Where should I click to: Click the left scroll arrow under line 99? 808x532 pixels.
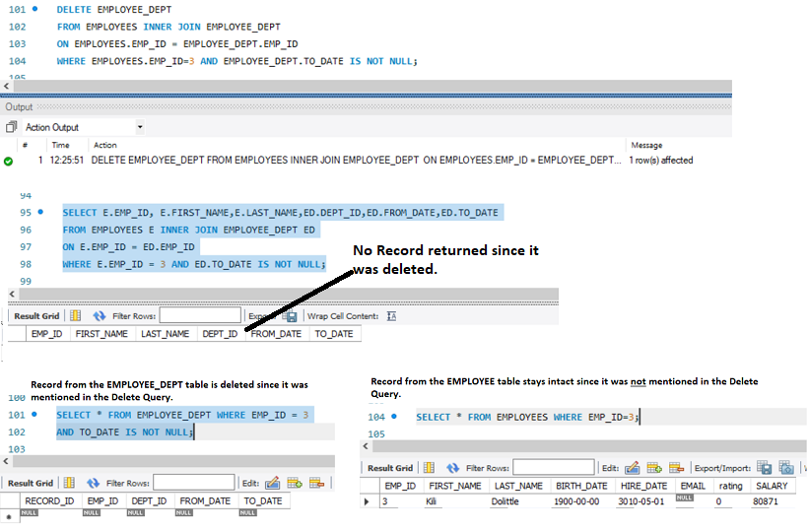click(x=12, y=294)
